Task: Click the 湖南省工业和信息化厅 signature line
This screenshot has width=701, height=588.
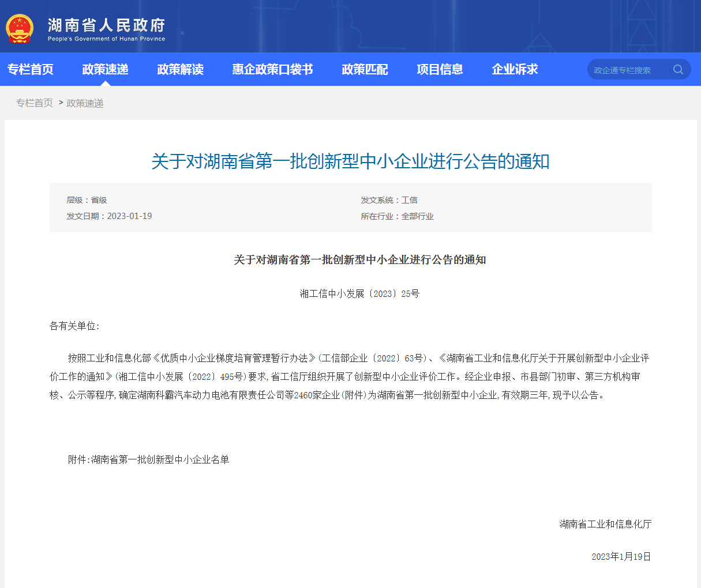Action: tap(605, 524)
